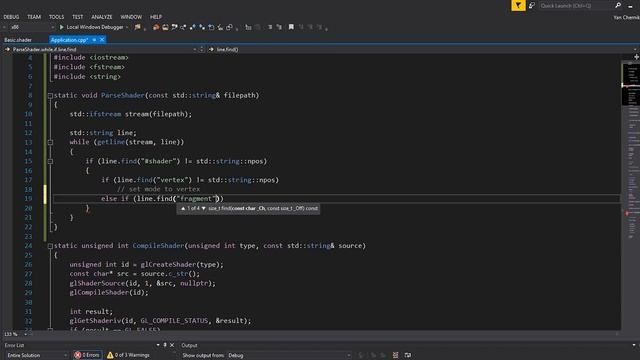The image size is (640, 360).
Task: Click the #include <fstream> line
Action: point(89,67)
